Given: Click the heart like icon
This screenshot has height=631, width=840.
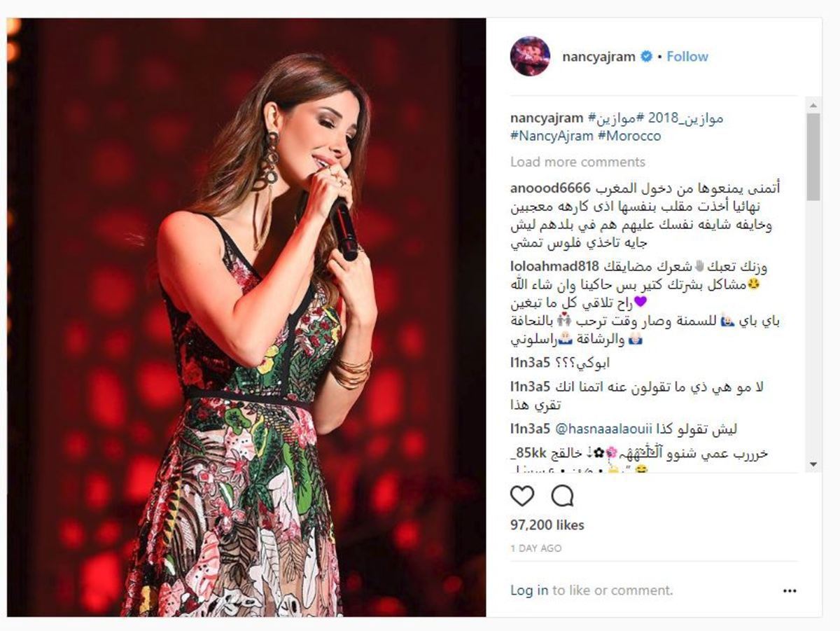Looking at the screenshot, I should click(x=522, y=496).
